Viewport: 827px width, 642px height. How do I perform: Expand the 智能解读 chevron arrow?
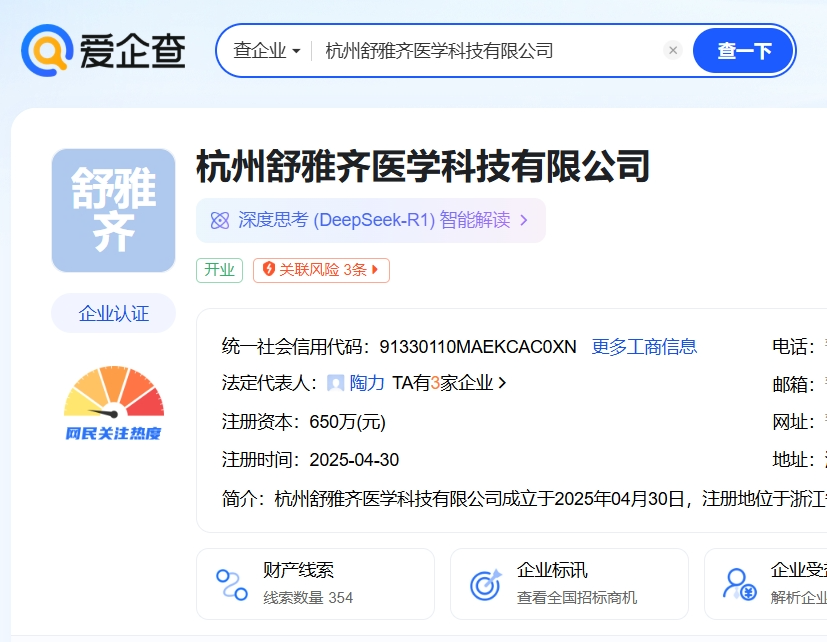524,220
